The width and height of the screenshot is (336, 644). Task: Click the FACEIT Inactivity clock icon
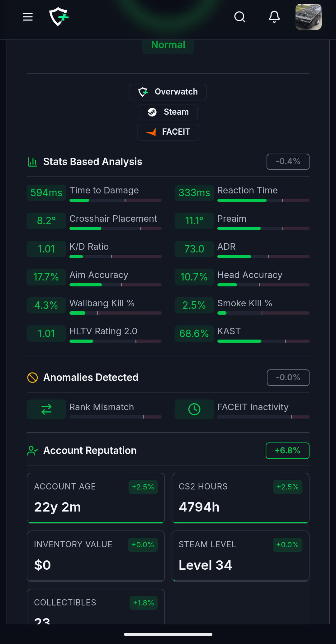click(x=194, y=409)
